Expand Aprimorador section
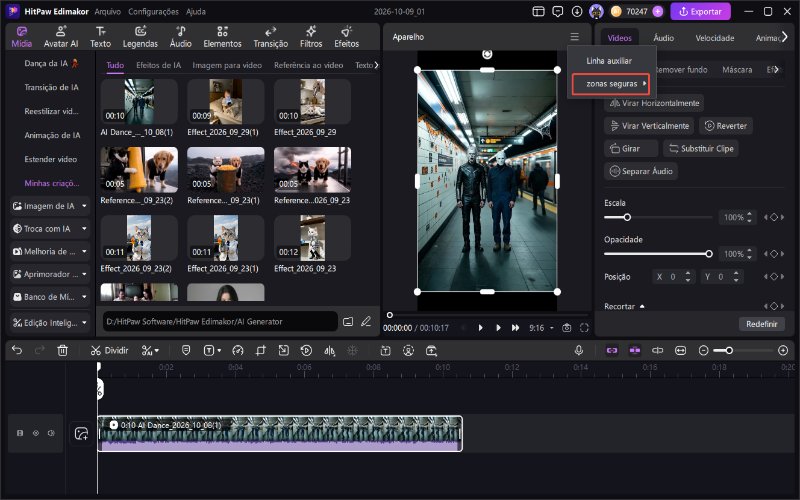800x500 pixels. point(49,274)
